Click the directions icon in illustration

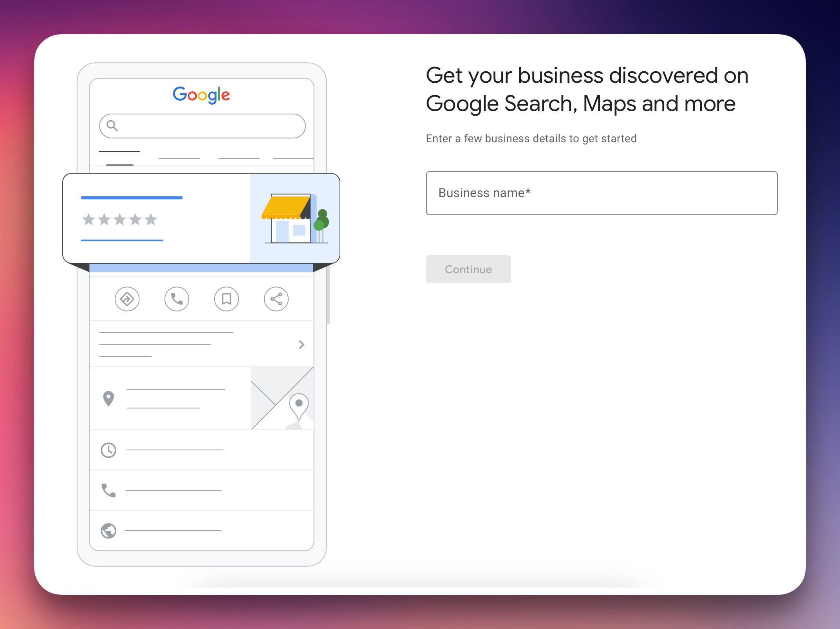(127, 299)
